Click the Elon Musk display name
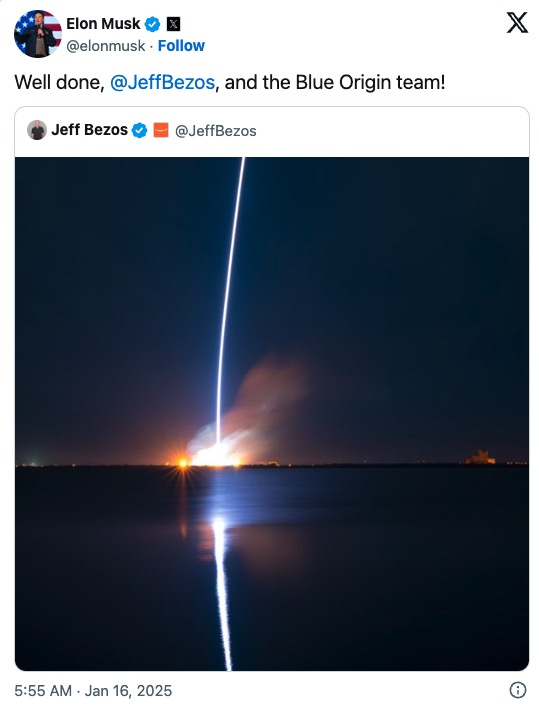This screenshot has height=708, width=539. pos(103,23)
